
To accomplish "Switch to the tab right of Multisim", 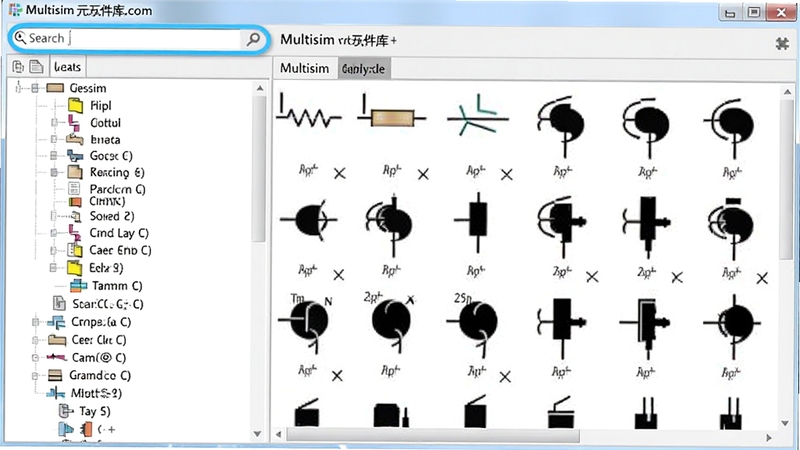I will pos(364,69).
